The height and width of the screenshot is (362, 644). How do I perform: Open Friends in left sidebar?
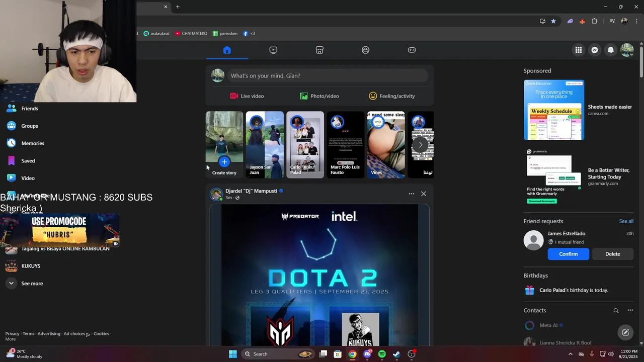pyautogui.click(x=30, y=109)
